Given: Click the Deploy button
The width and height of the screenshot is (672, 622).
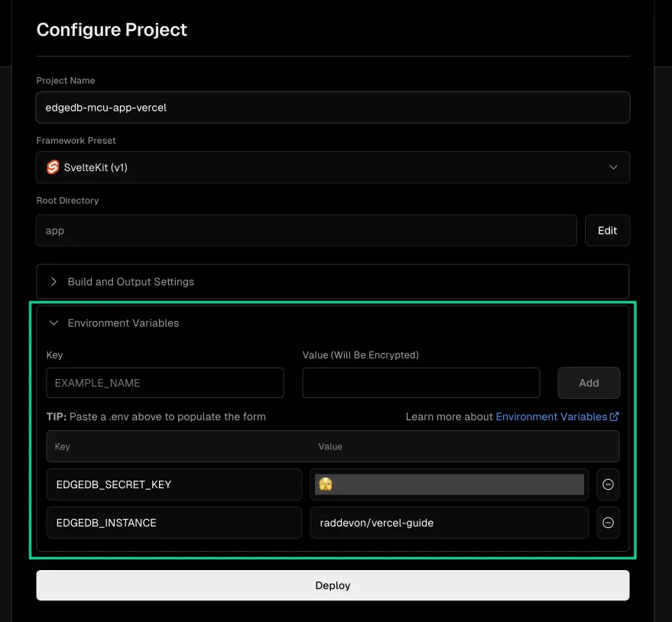Looking at the screenshot, I should pyautogui.click(x=333, y=585).
